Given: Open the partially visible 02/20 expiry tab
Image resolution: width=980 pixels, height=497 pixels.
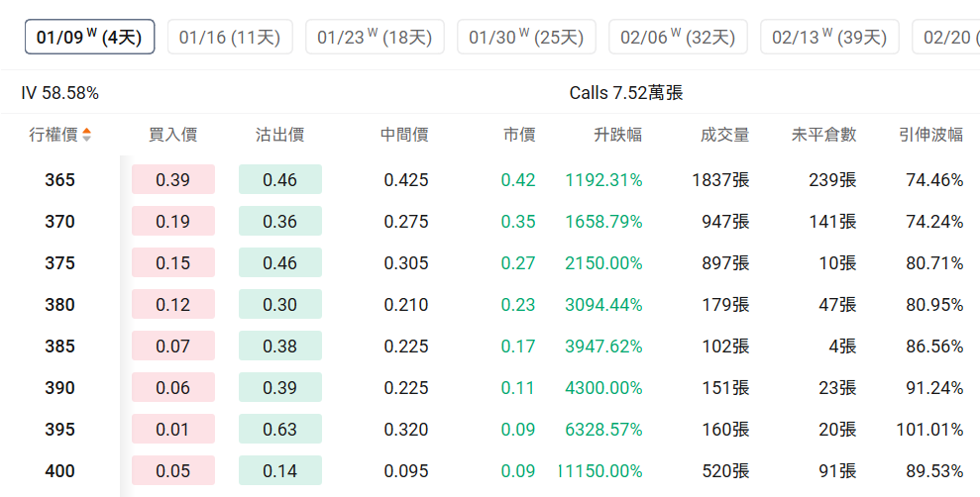Looking at the screenshot, I should 949,38.
